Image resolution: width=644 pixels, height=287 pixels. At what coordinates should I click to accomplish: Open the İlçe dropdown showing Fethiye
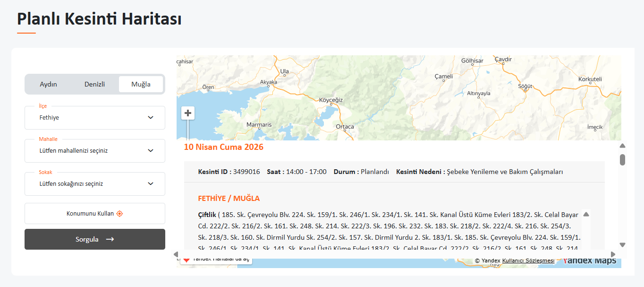[x=95, y=118]
